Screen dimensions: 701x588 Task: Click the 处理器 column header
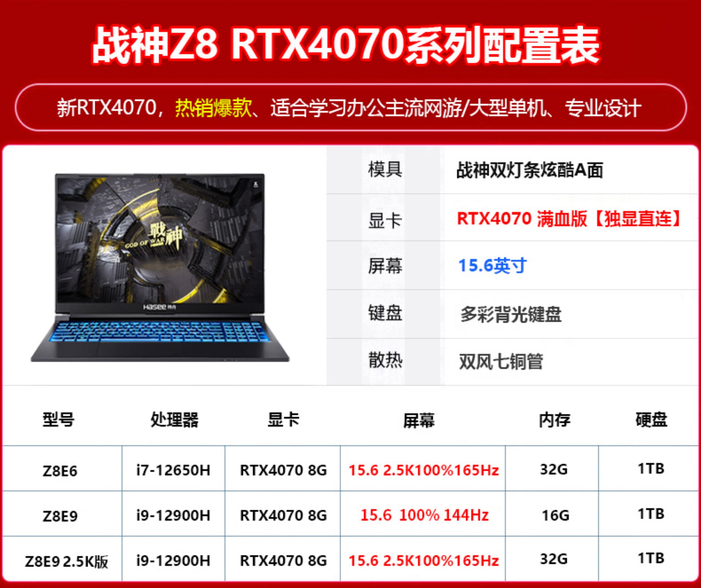174,420
